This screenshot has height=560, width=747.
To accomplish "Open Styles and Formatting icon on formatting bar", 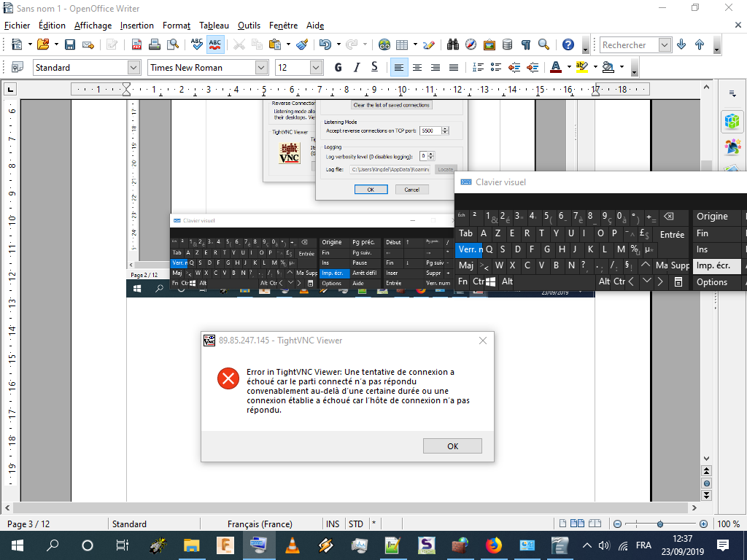I will pos(18,68).
